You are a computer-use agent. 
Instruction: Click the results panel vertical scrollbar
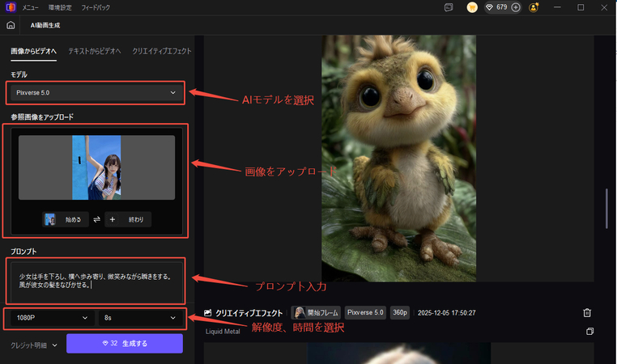(606, 209)
